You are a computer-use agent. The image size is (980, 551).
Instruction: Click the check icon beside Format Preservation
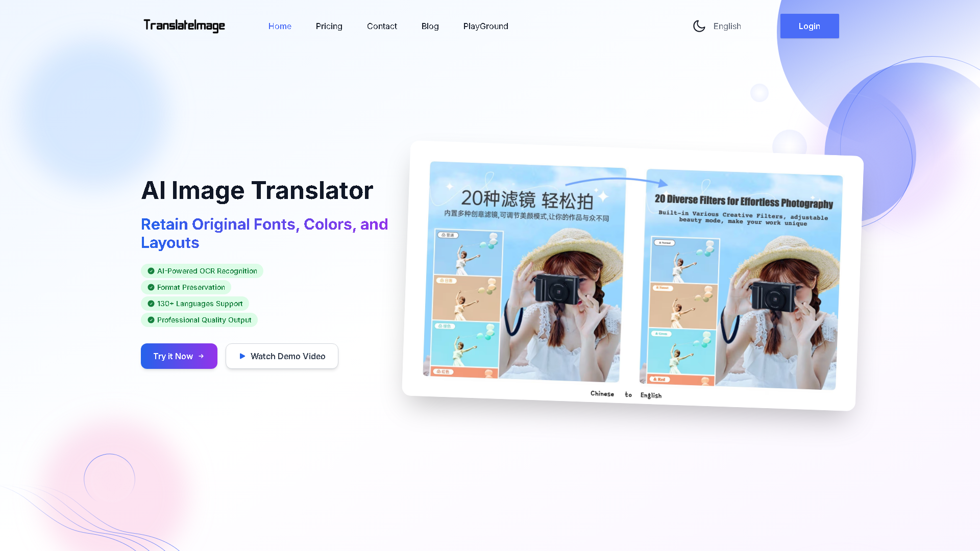pos(151,287)
